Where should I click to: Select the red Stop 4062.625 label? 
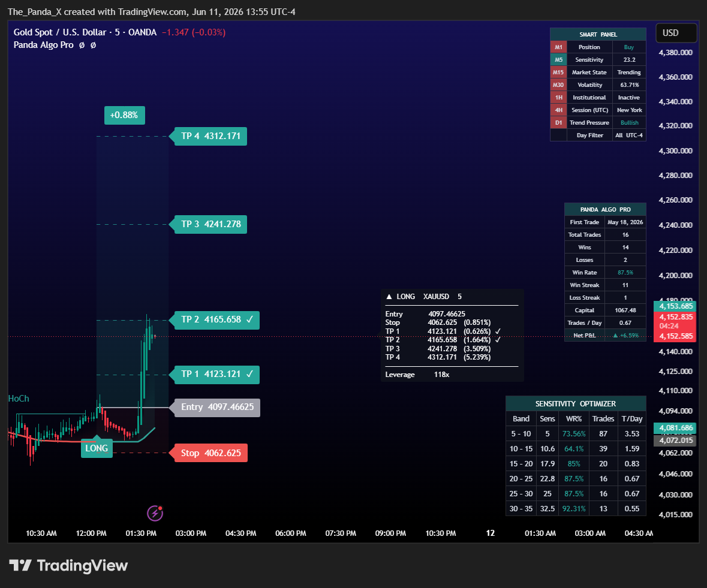click(208, 453)
